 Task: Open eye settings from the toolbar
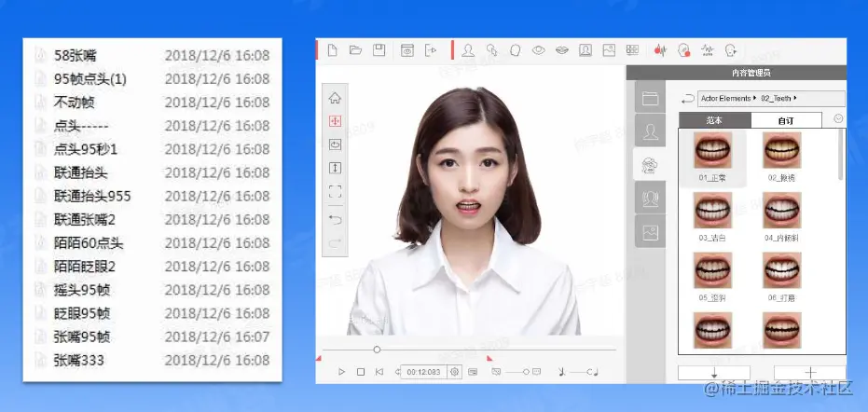539,50
